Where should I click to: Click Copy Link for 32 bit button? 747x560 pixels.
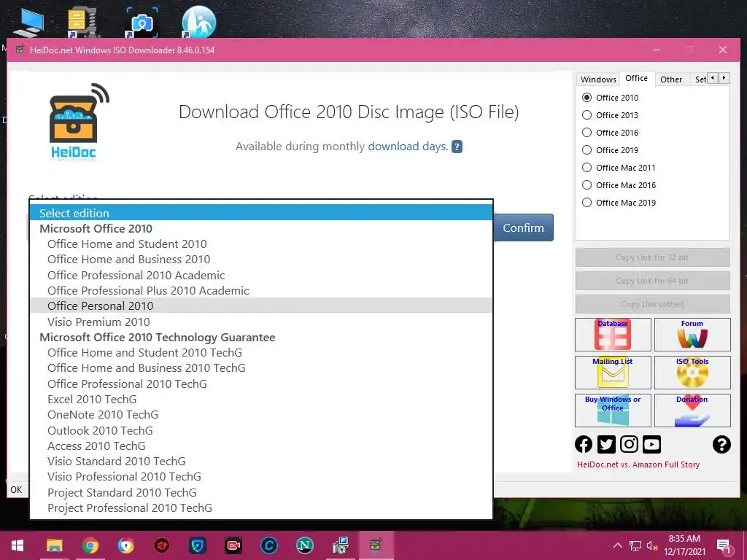tap(652, 257)
